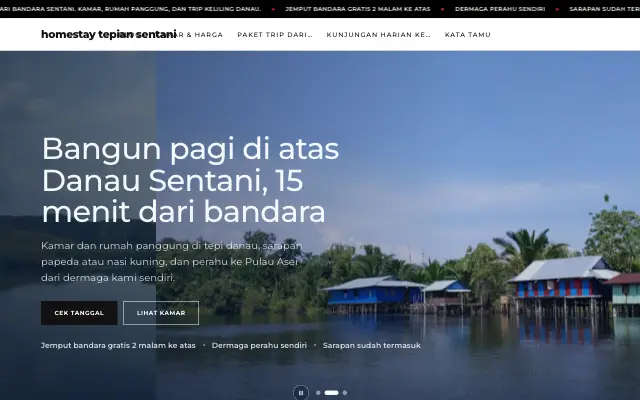Click the Cek Tanggal button
This screenshot has width=640, height=400.
click(x=79, y=313)
